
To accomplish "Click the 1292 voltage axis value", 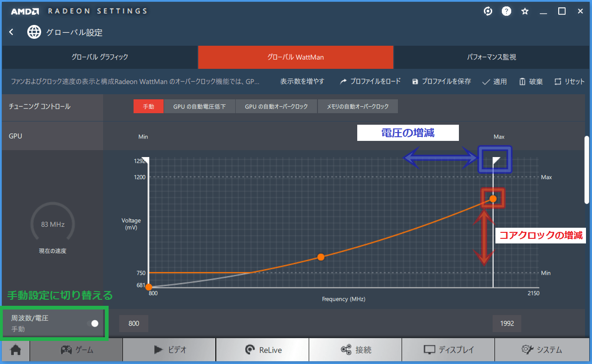I will point(140,162).
